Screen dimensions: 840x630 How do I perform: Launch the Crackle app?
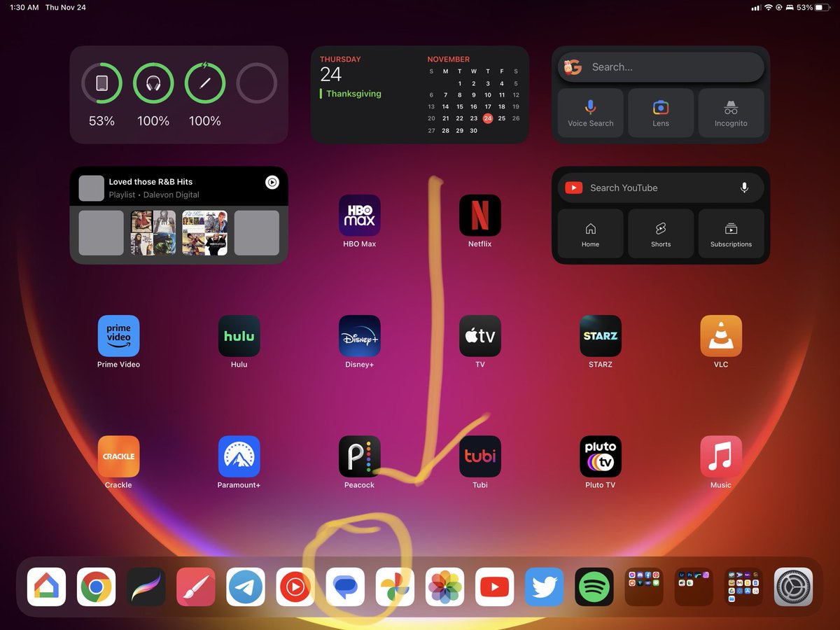[x=119, y=456]
